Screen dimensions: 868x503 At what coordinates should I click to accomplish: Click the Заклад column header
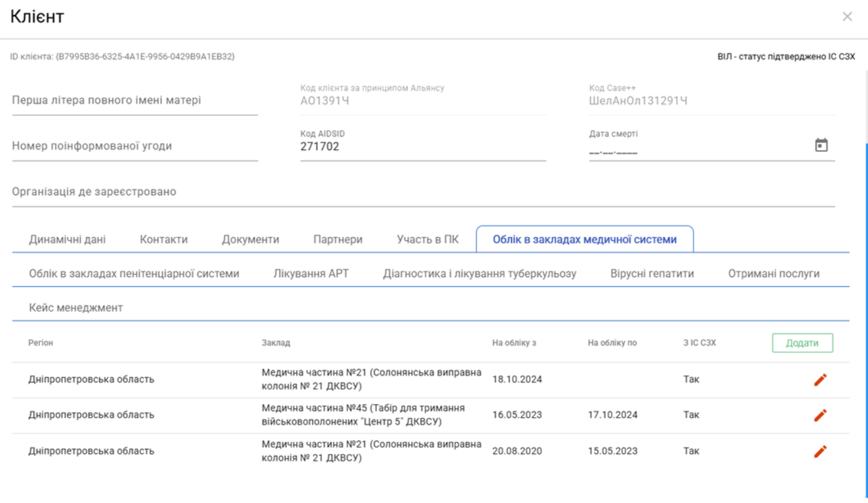pyautogui.click(x=276, y=343)
